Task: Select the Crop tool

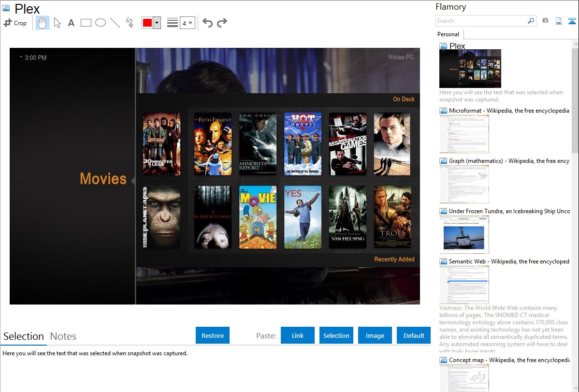Action: point(15,23)
